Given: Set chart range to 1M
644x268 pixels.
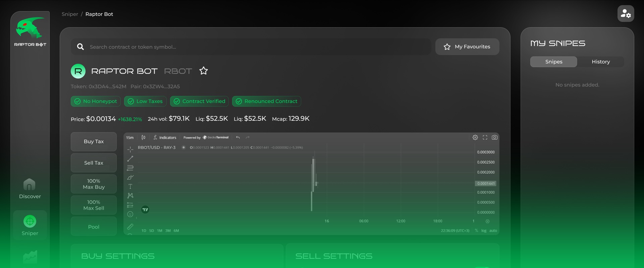Looking at the screenshot, I should [x=160, y=230].
